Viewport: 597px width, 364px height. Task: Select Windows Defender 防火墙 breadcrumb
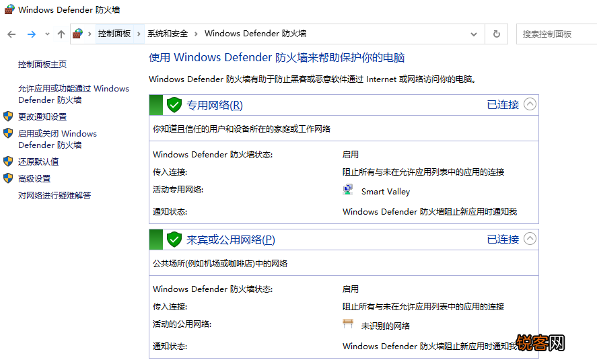tap(255, 34)
